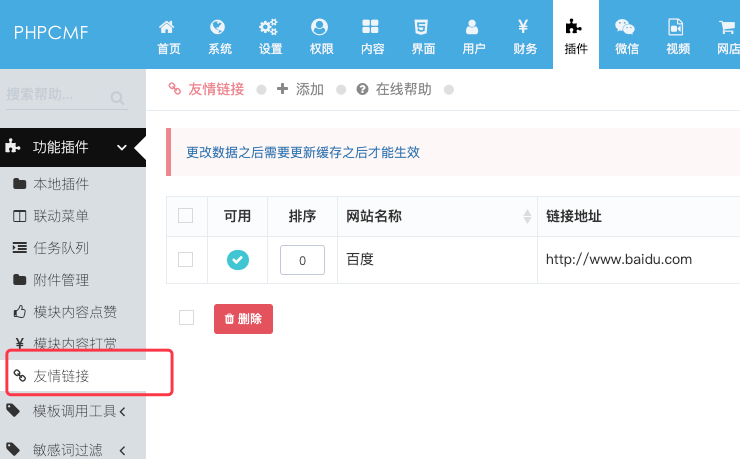Image resolution: width=740 pixels, height=459 pixels.
Task: Collapse the 功能插件 menu chevron
Action: click(122, 148)
